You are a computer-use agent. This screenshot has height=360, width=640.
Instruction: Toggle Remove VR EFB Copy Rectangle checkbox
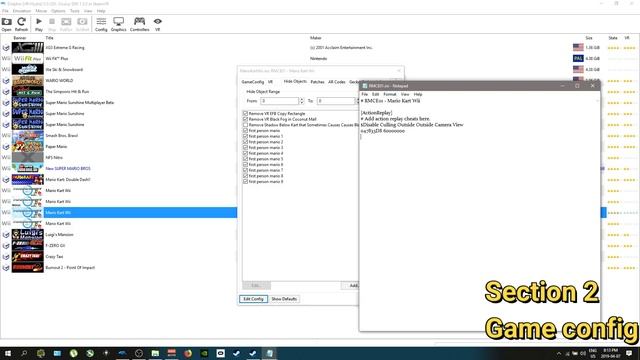click(245, 113)
